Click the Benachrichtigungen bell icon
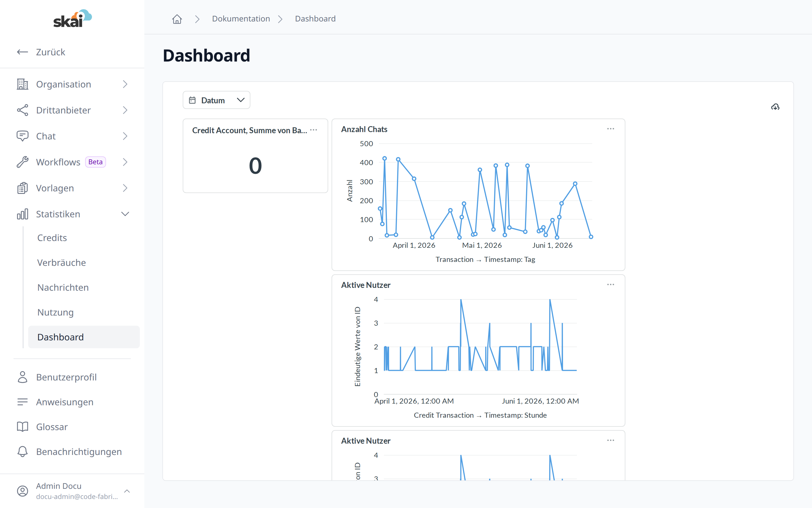This screenshot has width=812, height=508. click(23, 452)
